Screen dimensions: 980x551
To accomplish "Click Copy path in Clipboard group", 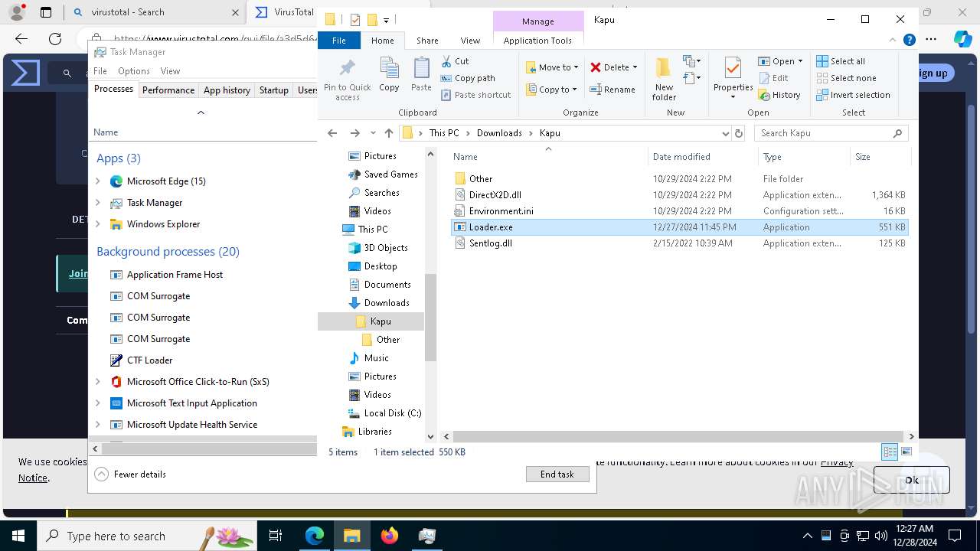I will click(468, 78).
